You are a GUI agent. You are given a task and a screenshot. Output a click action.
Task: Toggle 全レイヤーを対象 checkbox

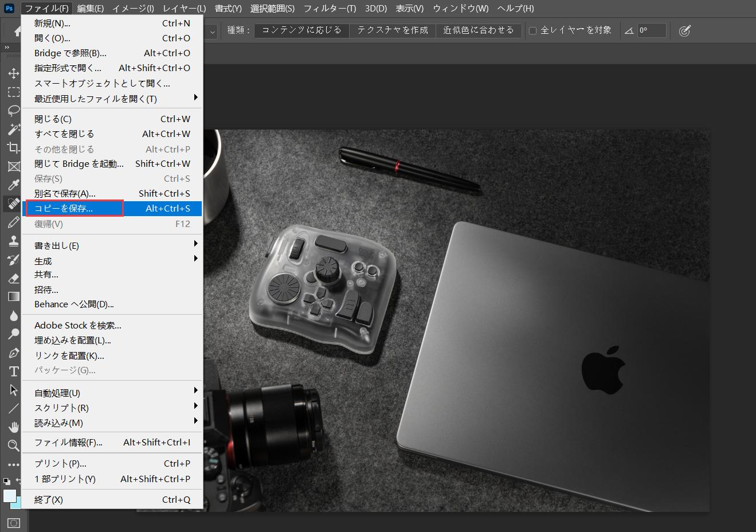pyautogui.click(x=532, y=30)
